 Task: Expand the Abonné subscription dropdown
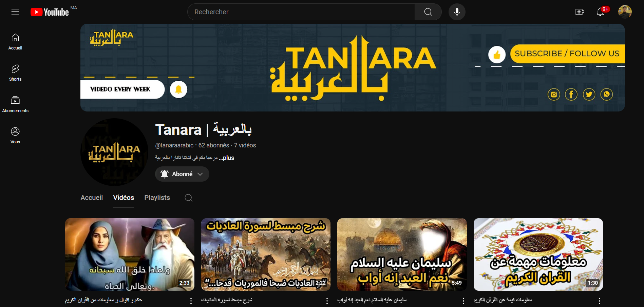point(182,174)
